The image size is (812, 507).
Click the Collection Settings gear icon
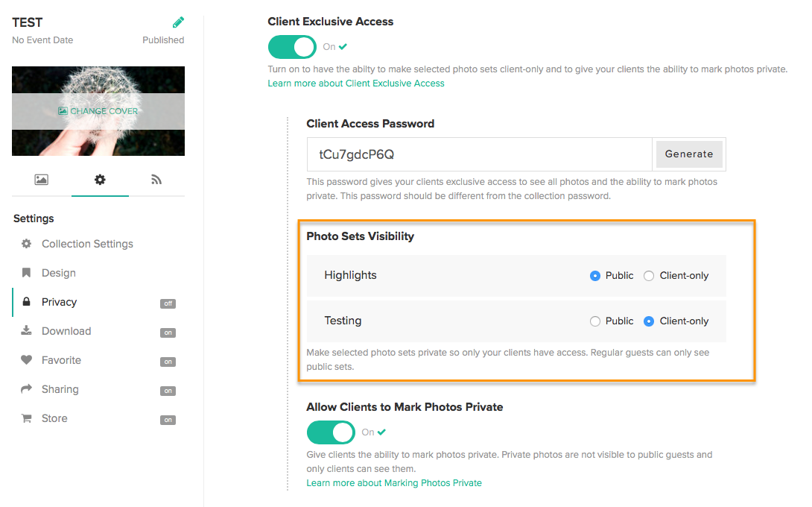26,244
